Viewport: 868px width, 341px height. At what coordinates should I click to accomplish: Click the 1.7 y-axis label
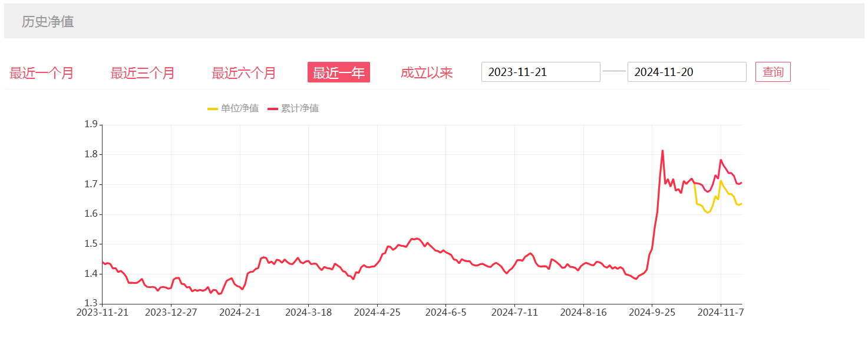tap(91, 184)
